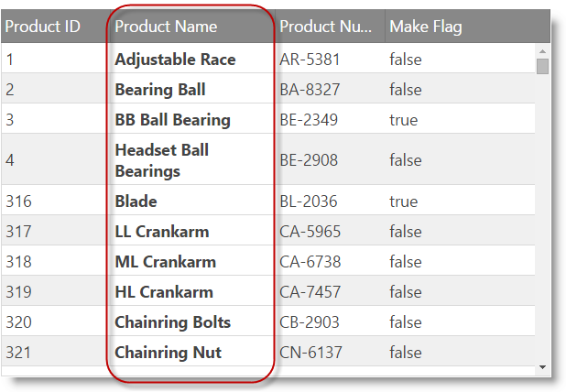Image resolution: width=566 pixels, height=392 pixels.
Task: Click the Make Flag column header
Action: tap(426, 27)
